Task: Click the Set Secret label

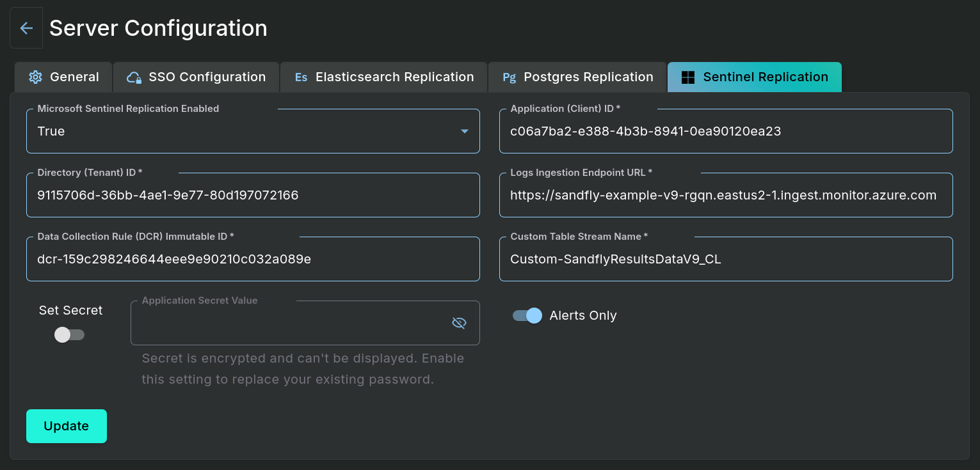Action: click(x=70, y=310)
